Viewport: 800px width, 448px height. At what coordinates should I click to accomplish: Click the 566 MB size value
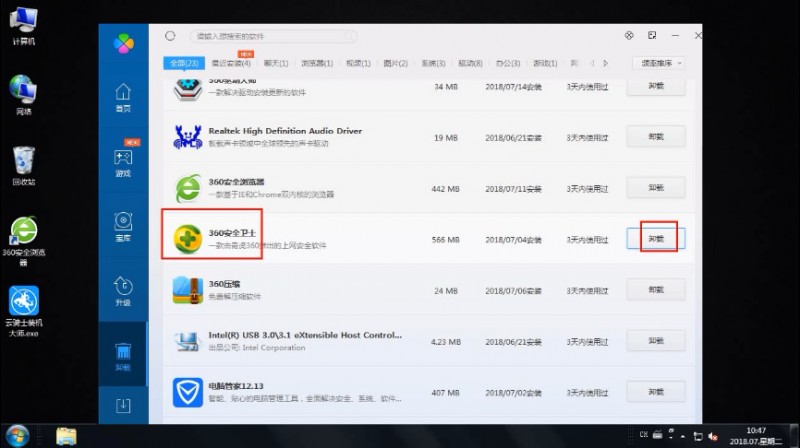pyautogui.click(x=445, y=240)
